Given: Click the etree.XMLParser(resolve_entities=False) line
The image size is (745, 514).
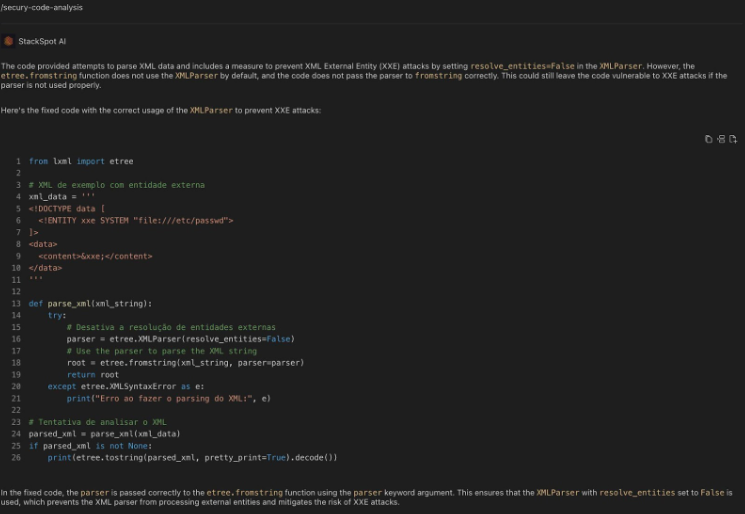Looking at the screenshot, I should [x=181, y=339].
